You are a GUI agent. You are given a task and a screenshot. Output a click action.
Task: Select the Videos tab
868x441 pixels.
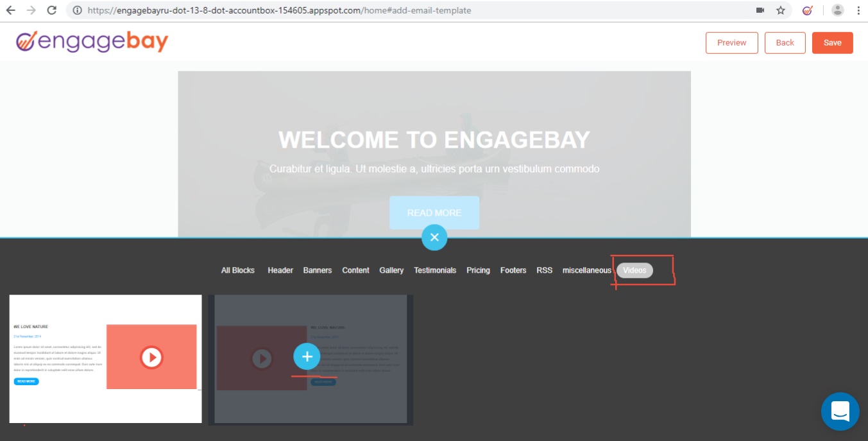634,270
